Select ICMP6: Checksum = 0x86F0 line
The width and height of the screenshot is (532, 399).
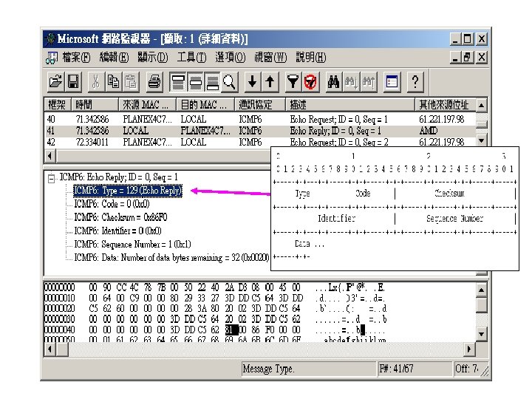(x=120, y=217)
